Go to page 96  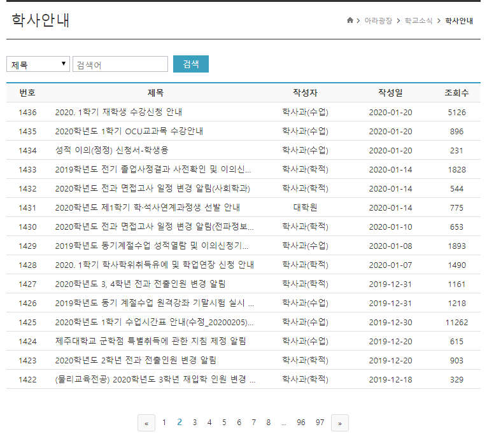pyautogui.click(x=300, y=423)
